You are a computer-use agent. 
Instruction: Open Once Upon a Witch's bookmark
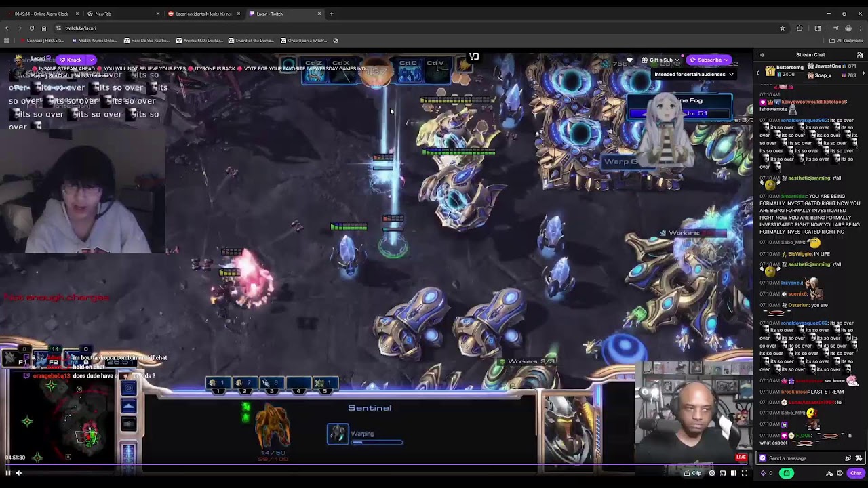click(x=304, y=41)
